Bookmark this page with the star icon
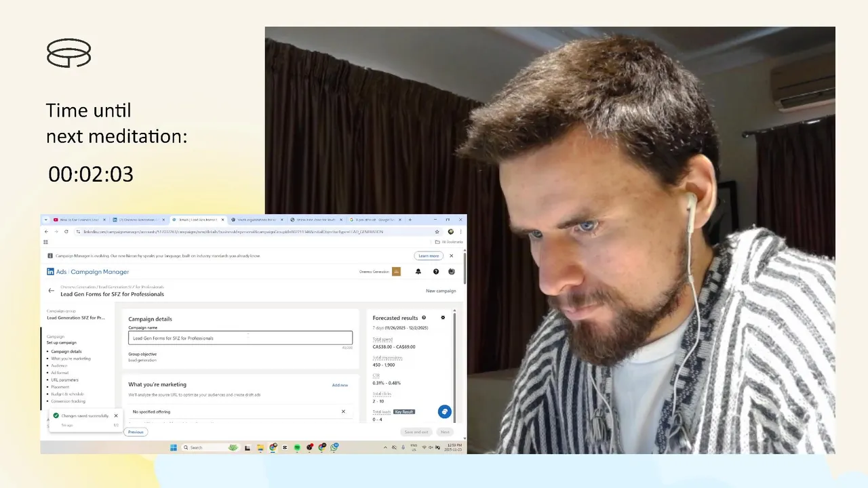Image resolution: width=868 pixels, height=488 pixels. pos(437,231)
